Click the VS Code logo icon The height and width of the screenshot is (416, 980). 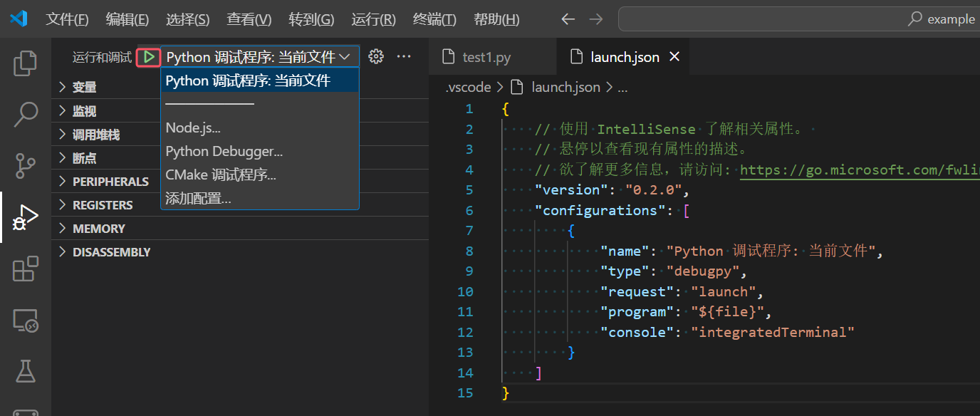pyautogui.click(x=19, y=19)
